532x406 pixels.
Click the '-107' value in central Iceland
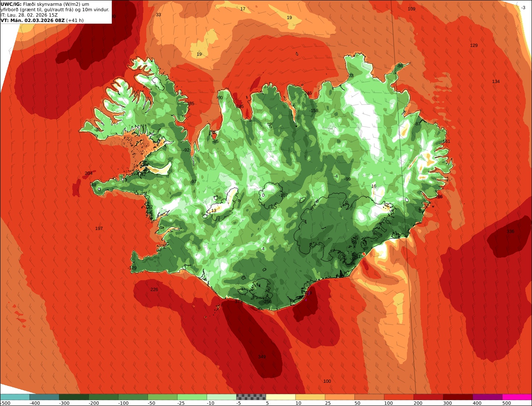click(x=284, y=195)
